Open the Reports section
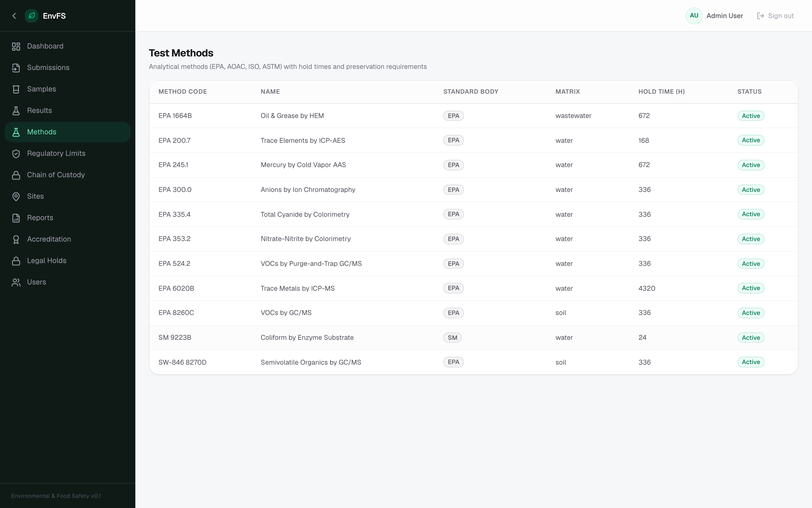Viewport: 812px width, 508px height. click(x=67, y=218)
